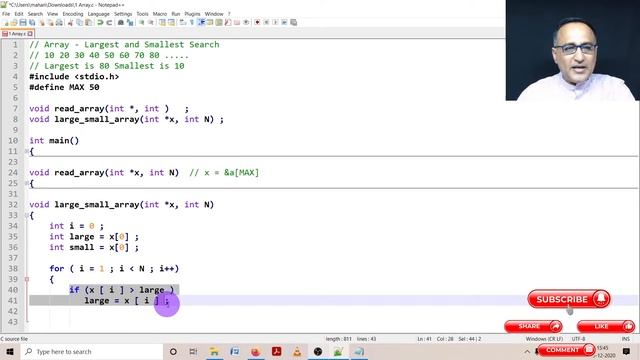Viewport: 640px width, 360px height.
Task: Click the Copy toolbar icon
Action: tap(79, 22)
